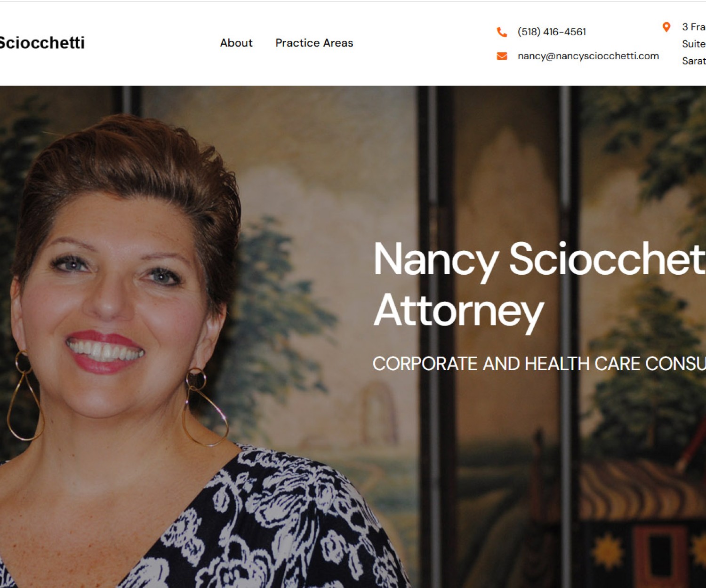This screenshot has height=588, width=706.
Task: Click the 'Attorney' hero heading line
Action: click(x=459, y=310)
